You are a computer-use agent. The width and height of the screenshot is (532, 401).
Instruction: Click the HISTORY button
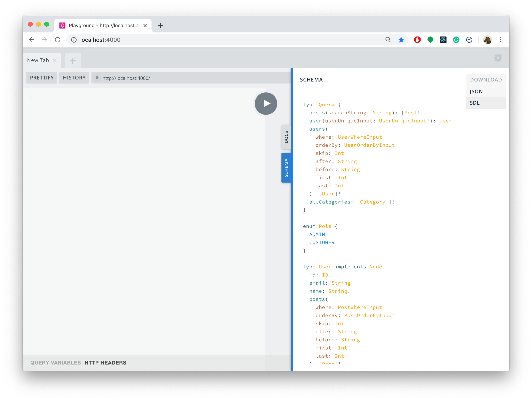pos(74,77)
